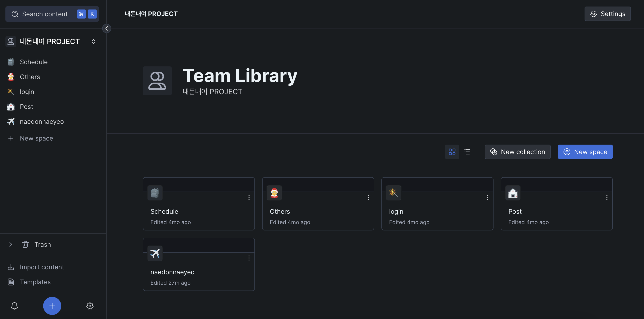Screen dimensions: 644x319
Task: Open sidebar gear settings icon
Action: click(90, 306)
